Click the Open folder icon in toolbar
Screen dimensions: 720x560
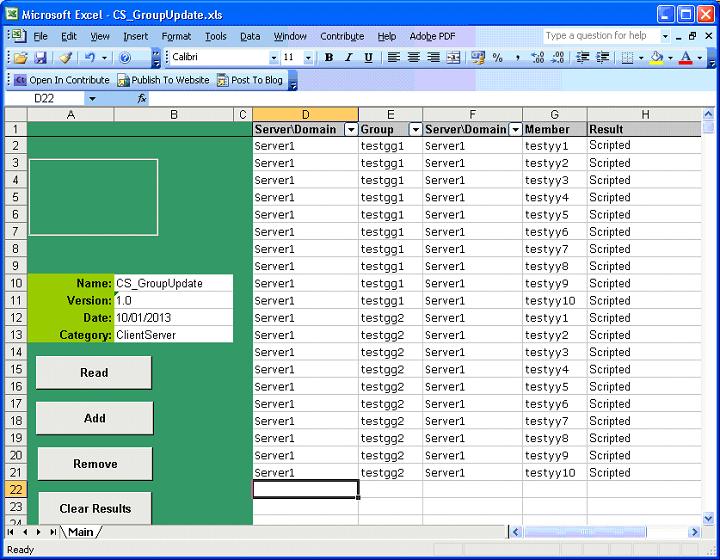(20, 58)
